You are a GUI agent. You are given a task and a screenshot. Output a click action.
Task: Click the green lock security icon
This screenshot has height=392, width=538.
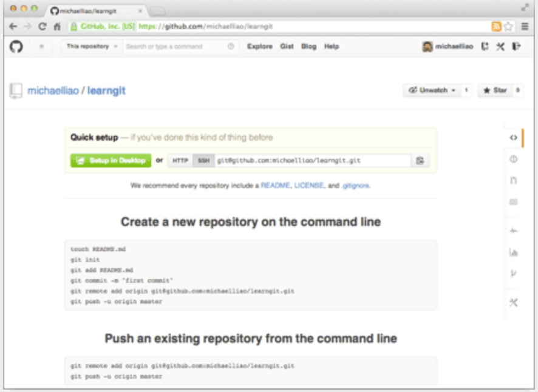pos(73,27)
